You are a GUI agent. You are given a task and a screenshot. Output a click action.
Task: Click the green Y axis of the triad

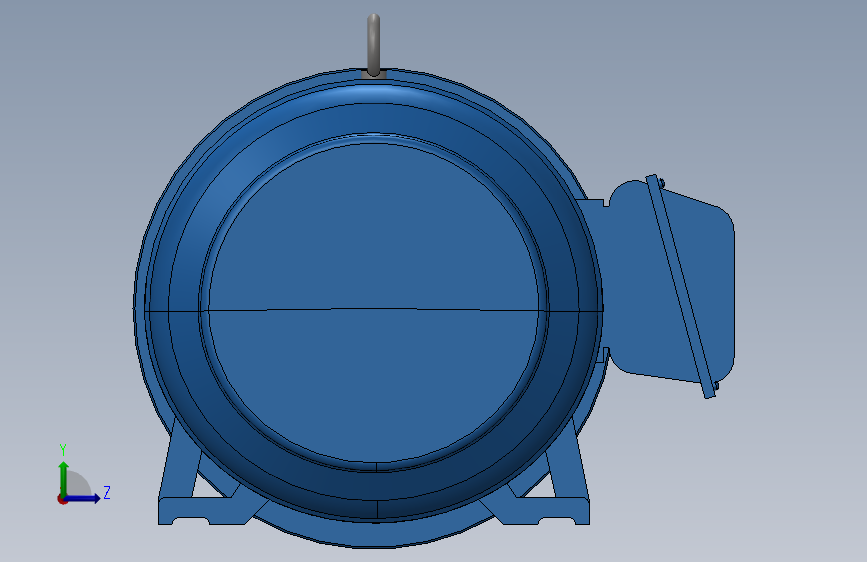pyautogui.click(x=64, y=478)
